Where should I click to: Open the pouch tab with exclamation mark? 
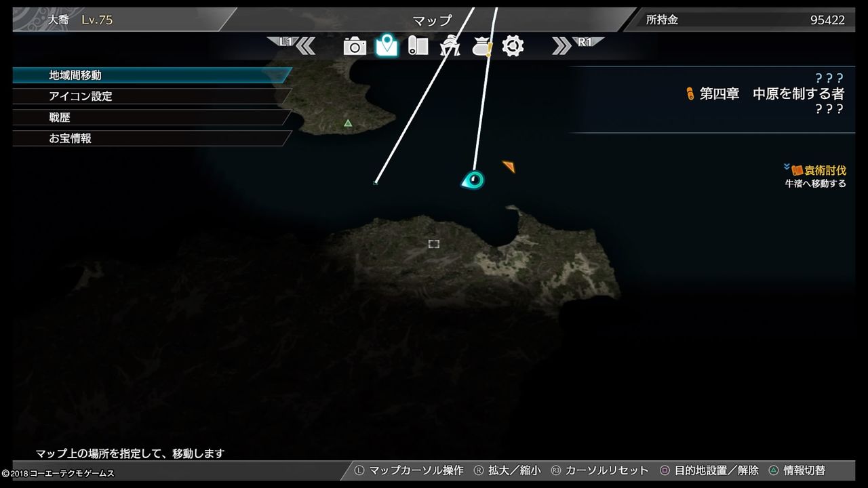[481, 46]
